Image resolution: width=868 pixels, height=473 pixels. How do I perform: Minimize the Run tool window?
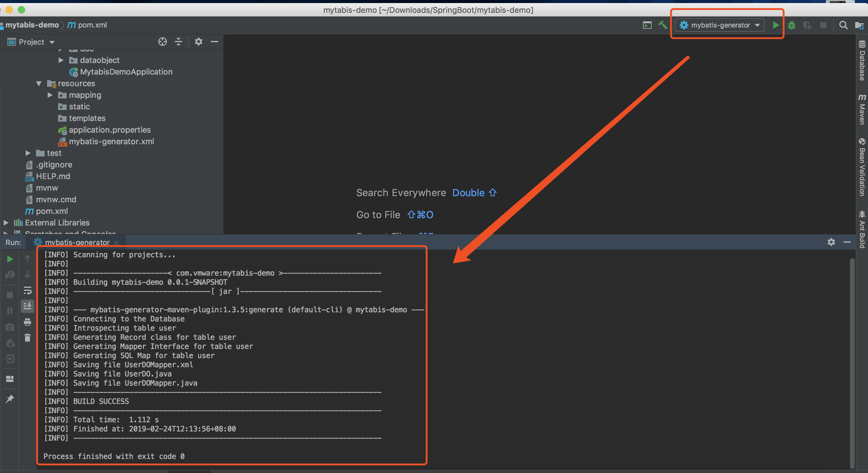coord(847,242)
